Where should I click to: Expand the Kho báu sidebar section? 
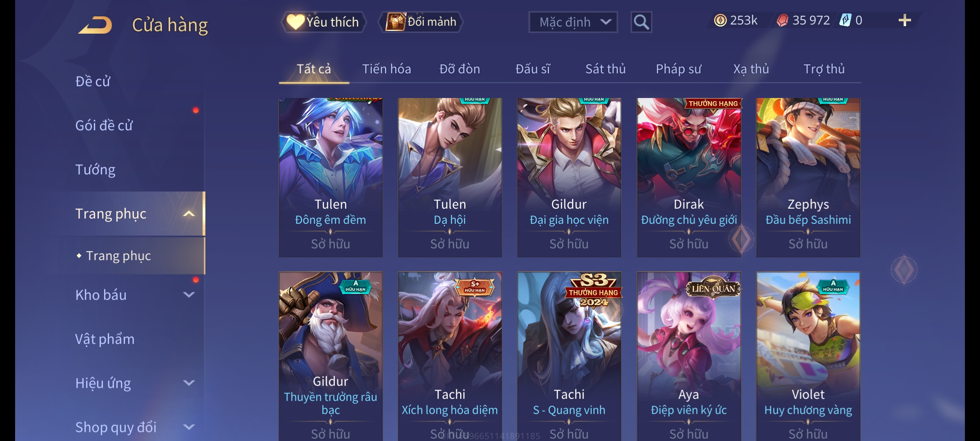pos(189,295)
